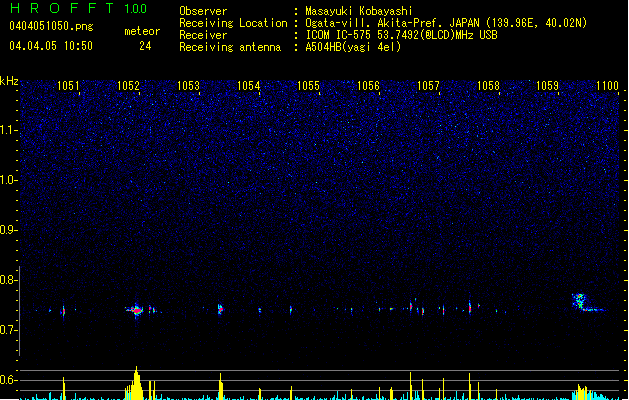Screen dimensions: 629x400
Task: Click the 0.7 kHz frequency tick label
Action: click(x=8, y=330)
